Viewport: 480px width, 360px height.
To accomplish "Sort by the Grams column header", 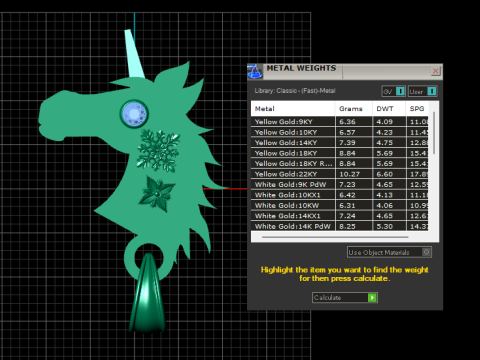I will (353, 109).
